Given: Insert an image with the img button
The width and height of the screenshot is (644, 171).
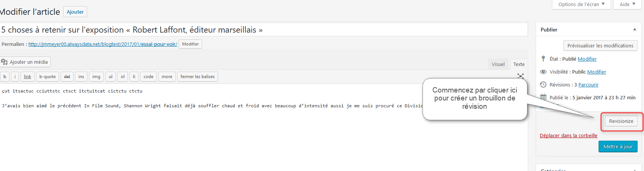Looking at the screenshot, I should pos(96,77).
